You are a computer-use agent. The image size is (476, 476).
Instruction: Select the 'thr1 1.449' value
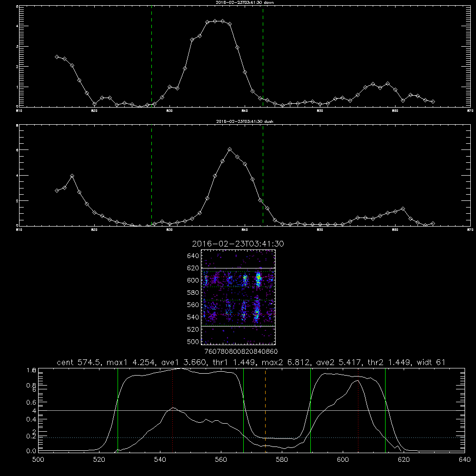point(233,362)
